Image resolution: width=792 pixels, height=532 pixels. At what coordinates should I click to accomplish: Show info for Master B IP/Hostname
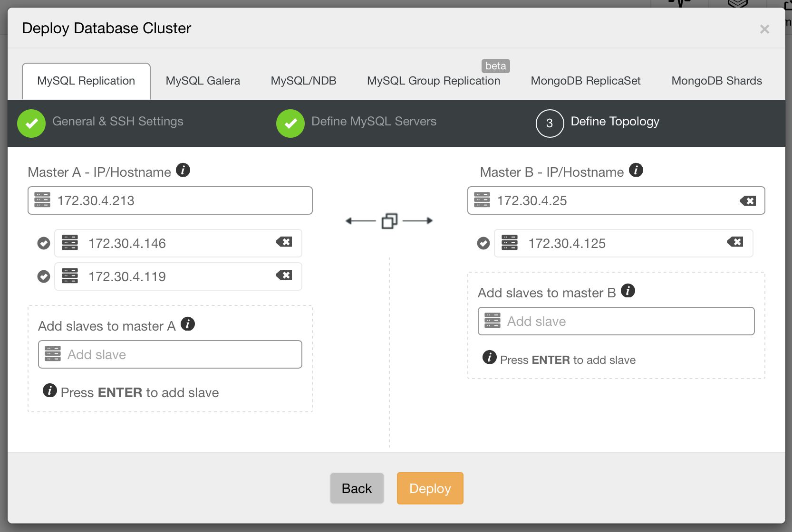(636, 170)
